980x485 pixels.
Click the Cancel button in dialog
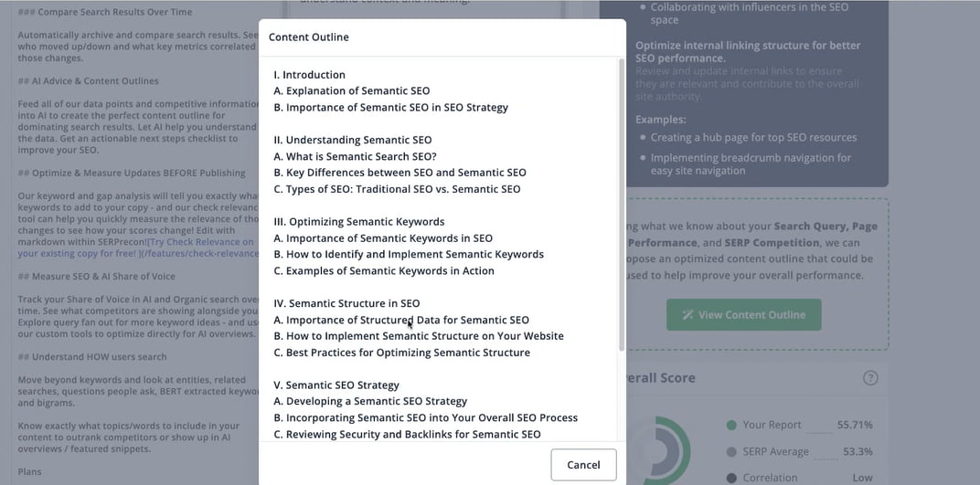583,465
